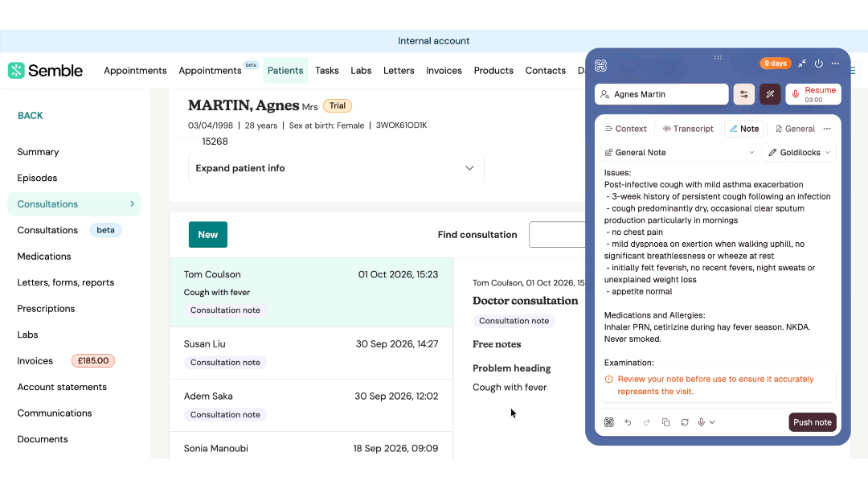Open the Patients menu
Screen dimensions: 868x489
pos(285,70)
